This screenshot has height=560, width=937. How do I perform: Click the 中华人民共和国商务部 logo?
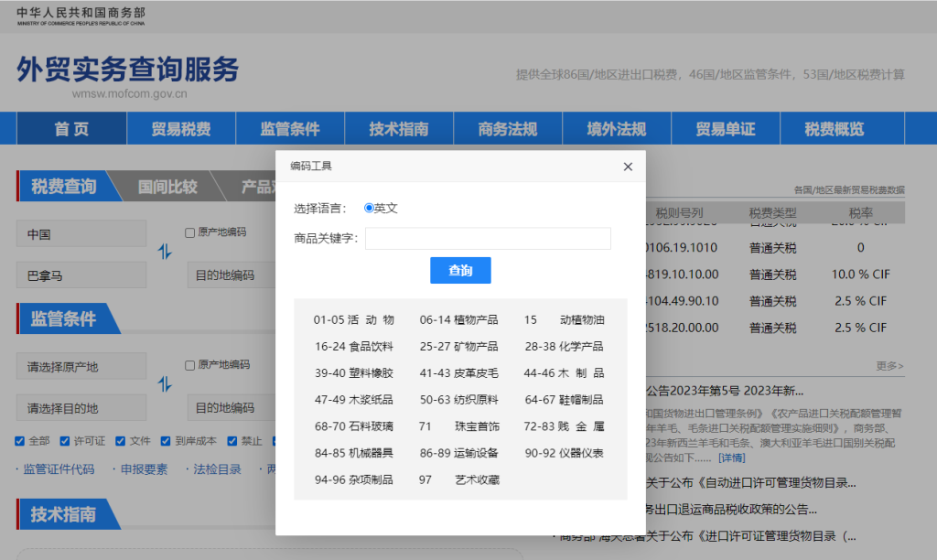pos(81,16)
